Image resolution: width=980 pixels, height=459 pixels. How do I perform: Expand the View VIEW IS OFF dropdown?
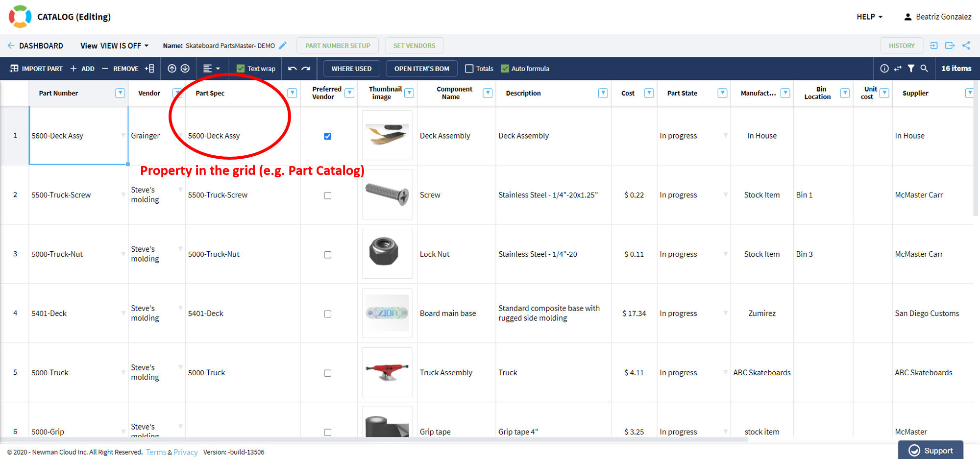pyautogui.click(x=114, y=45)
